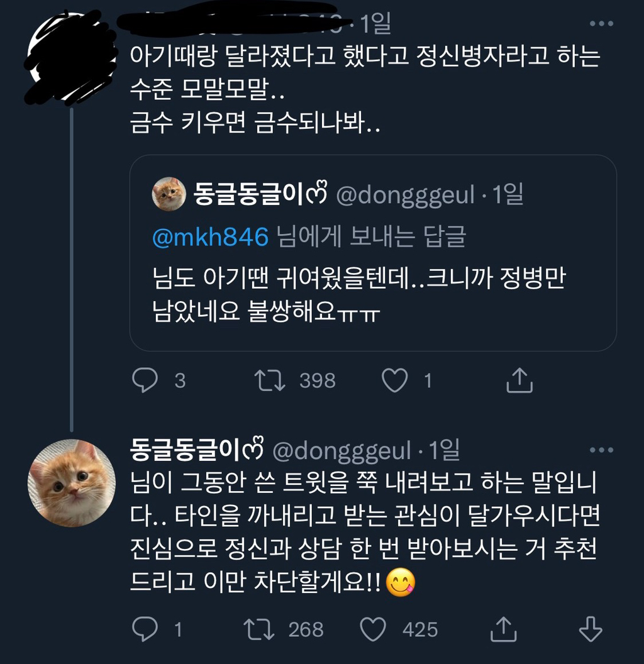Open the @mkh846 mention link
644x664 pixels.
(x=211, y=237)
